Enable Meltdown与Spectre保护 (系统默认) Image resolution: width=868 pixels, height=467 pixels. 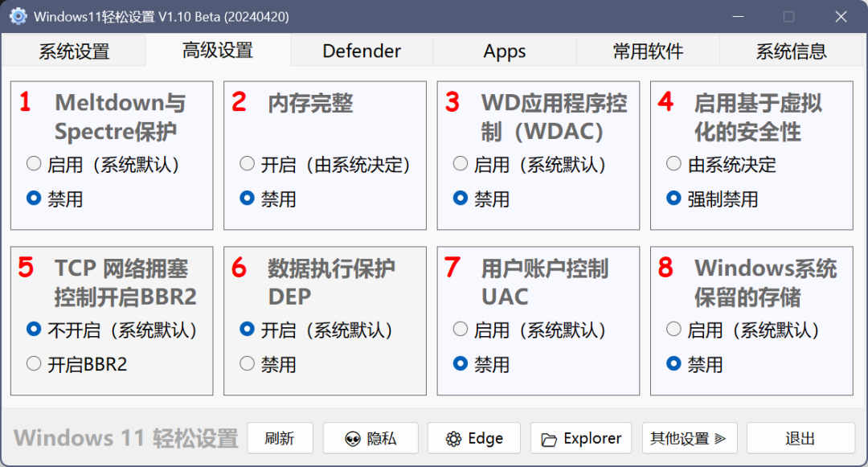point(34,164)
